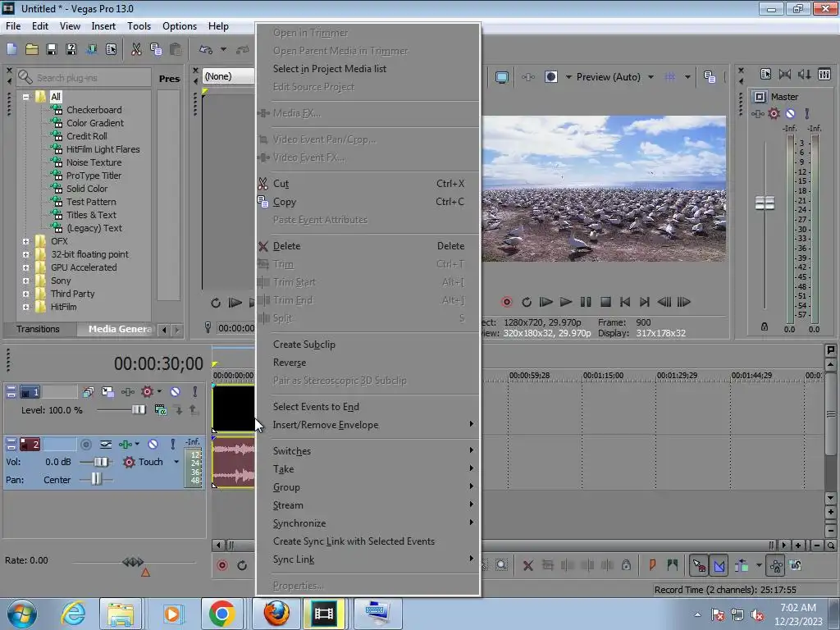Viewport: 840px width, 630px height.
Task: Expand the GPU Accelerated folder
Action: click(25, 268)
